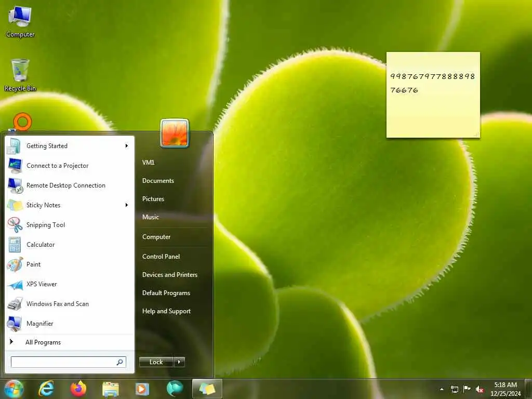Open Pictures from Start menu
The width and height of the screenshot is (532, 399).
pyautogui.click(x=153, y=199)
